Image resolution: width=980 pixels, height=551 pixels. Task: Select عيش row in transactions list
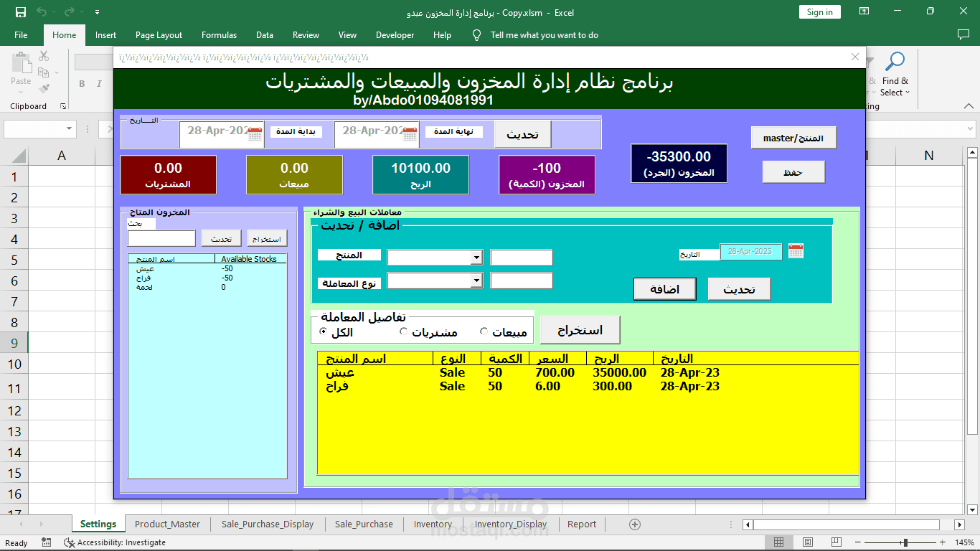(588, 373)
